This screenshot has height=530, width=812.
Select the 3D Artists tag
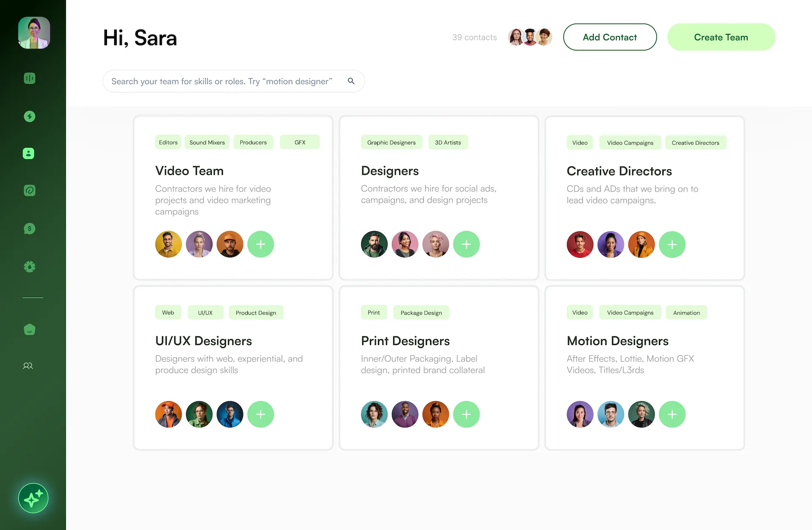point(448,142)
